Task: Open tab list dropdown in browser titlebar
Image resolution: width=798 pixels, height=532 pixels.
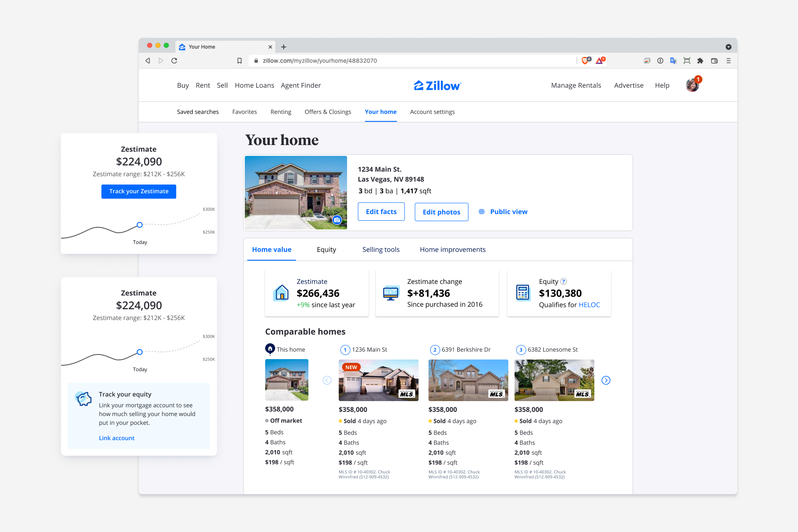Action: (729, 47)
